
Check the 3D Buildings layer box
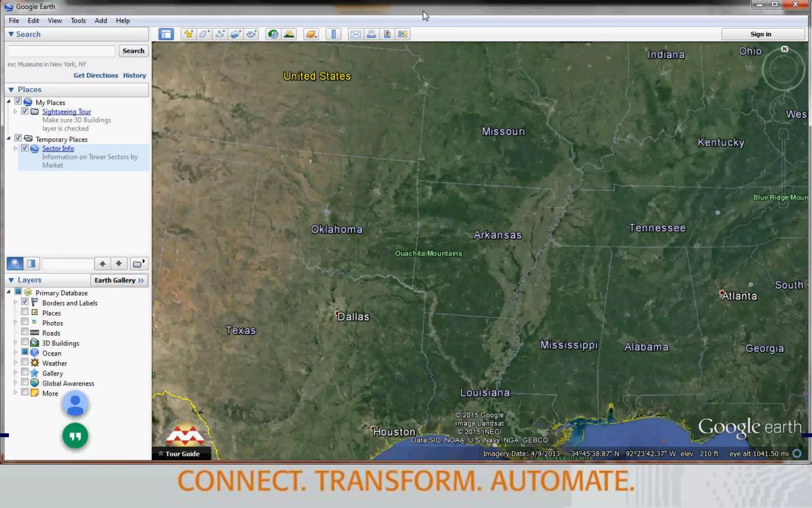(x=25, y=342)
